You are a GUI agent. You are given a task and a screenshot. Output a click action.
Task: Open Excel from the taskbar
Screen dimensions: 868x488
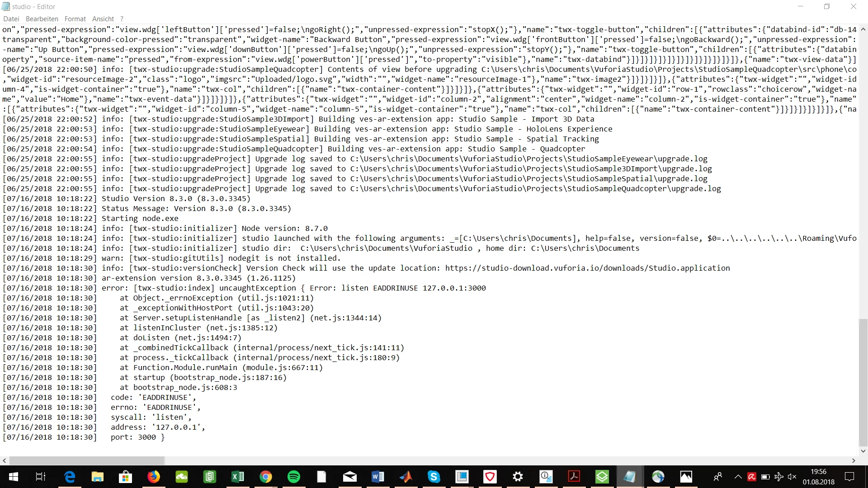(x=238, y=477)
